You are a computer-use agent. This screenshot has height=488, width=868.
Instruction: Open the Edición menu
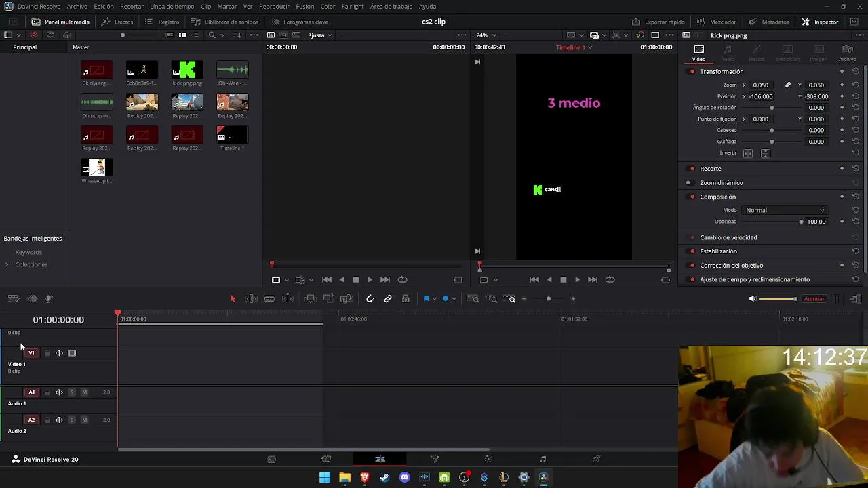click(104, 7)
